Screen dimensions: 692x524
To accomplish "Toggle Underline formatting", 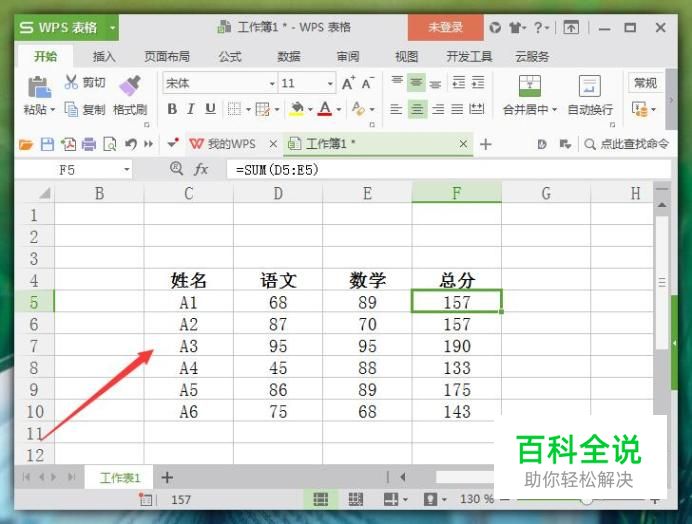I will (x=210, y=109).
